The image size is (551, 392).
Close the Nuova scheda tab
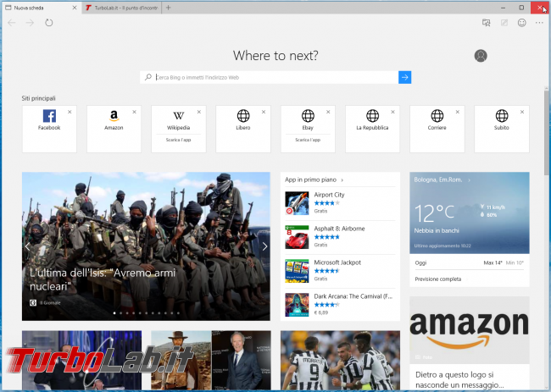(75, 8)
